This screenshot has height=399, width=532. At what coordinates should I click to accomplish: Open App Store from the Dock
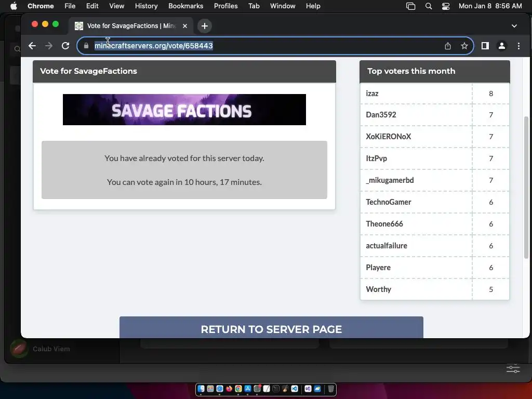(248, 389)
